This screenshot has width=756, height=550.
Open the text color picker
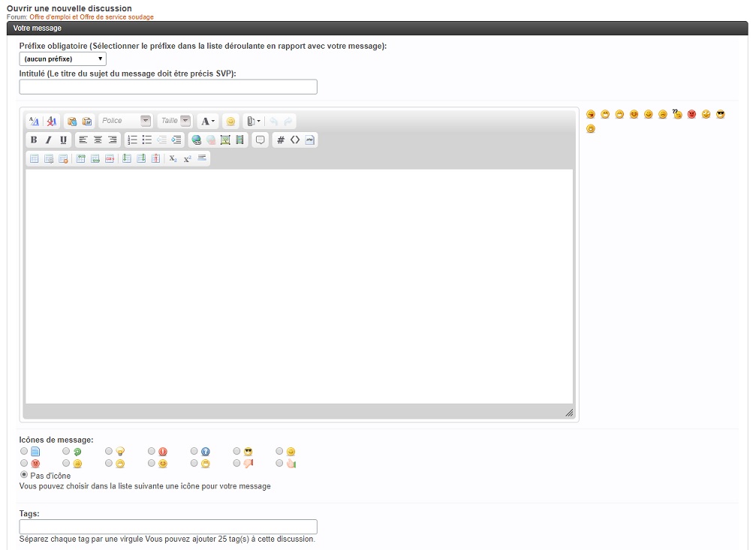tap(208, 121)
